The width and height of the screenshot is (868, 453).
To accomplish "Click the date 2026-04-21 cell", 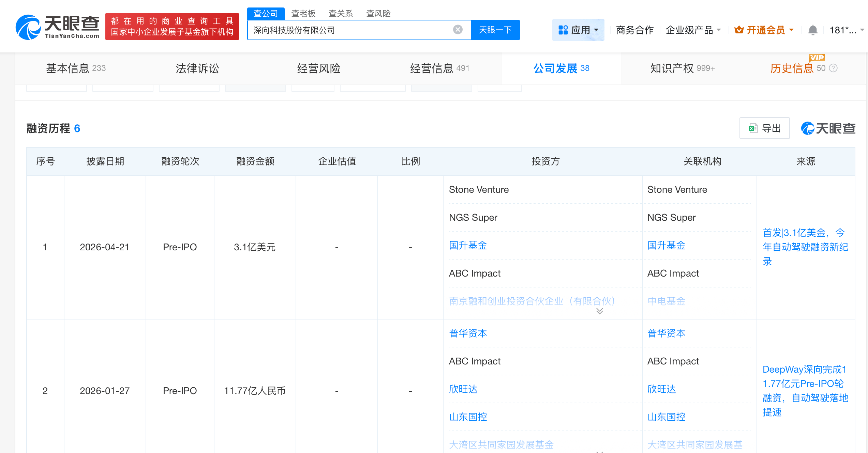I will (105, 247).
